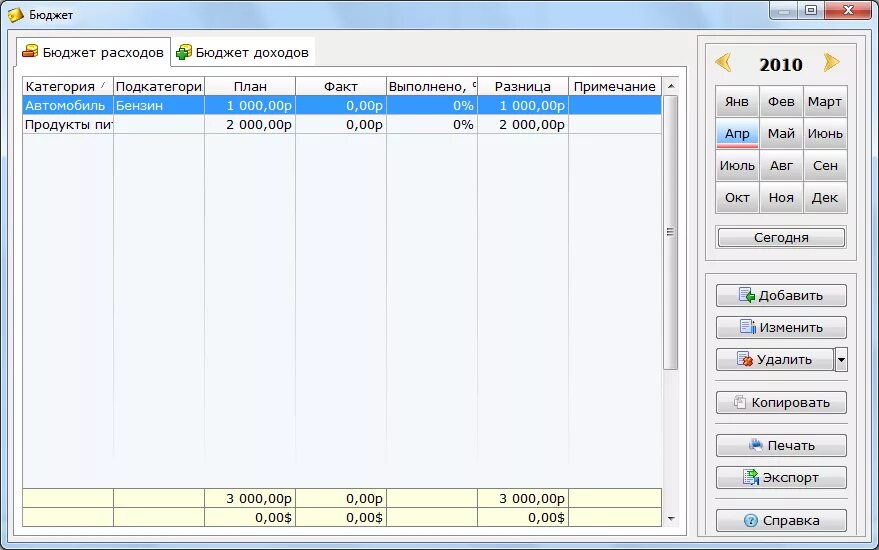The width and height of the screenshot is (879, 550).
Task: Print the budget with Печать
Action: tap(781, 446)
